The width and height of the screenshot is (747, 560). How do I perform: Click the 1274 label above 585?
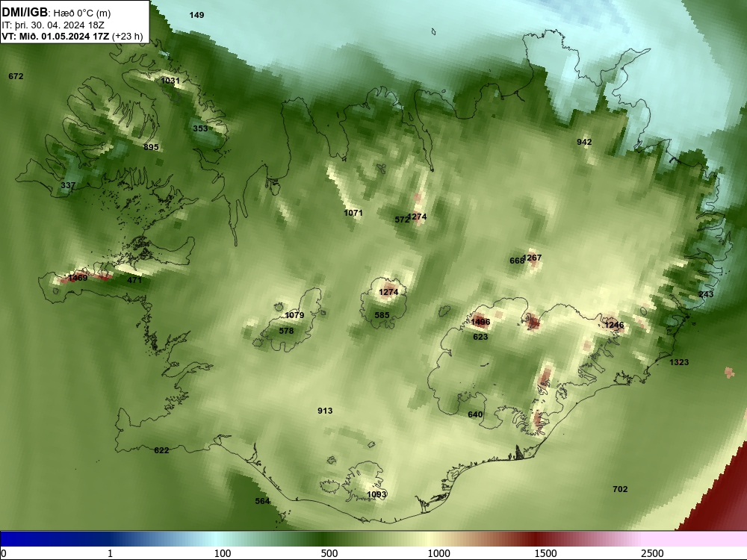388,292
